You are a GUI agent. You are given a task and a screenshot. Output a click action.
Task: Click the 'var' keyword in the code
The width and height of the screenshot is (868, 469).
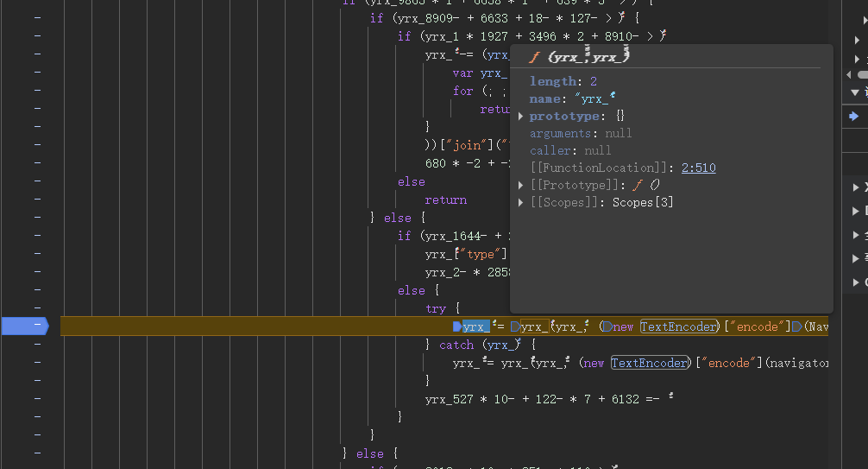point(462,73)
